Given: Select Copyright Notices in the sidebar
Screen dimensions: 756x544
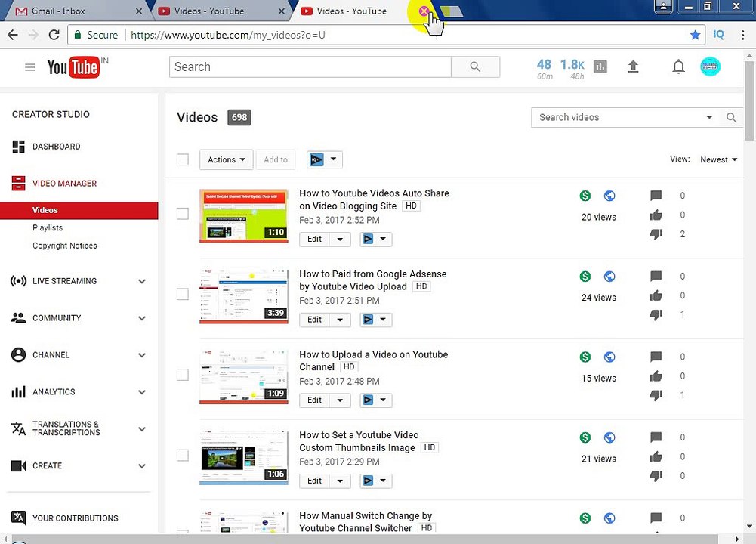Looking at the screenshot, I should pyautogui.click(x=65, y=246).
